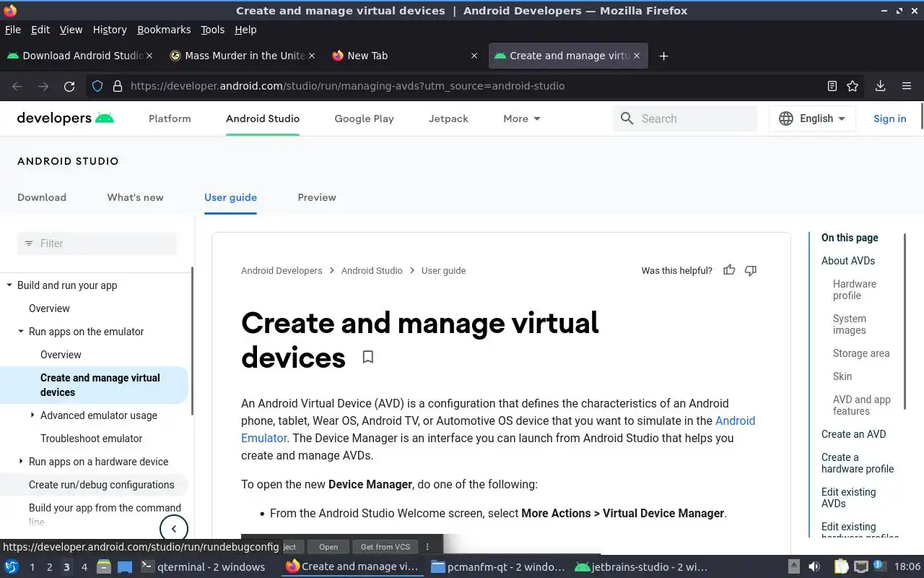This screenshot has height=578, width=924.
Task: Open Troubleshoot emulator in sidebar
Action: 91,439
